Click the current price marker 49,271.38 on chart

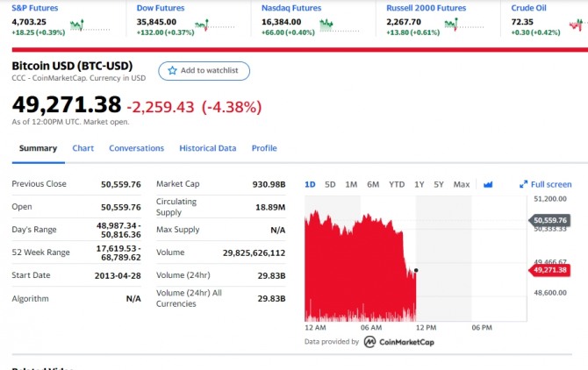(550, 269)
